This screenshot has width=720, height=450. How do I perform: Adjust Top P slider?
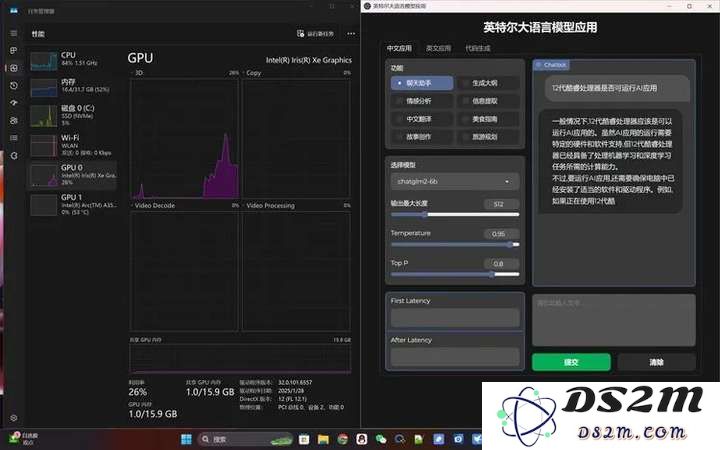455,275
